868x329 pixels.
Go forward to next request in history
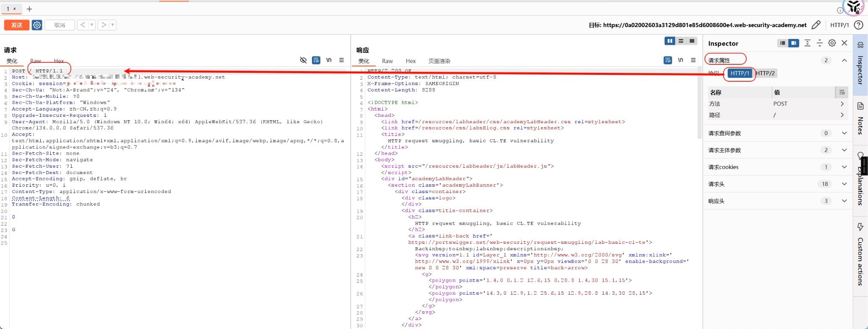[x=103, y=25]
